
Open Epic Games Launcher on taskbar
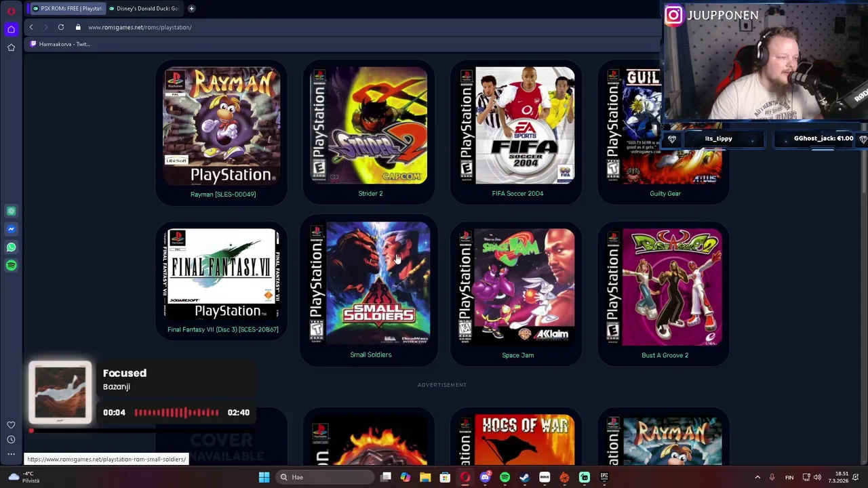(x=604, y=477)
